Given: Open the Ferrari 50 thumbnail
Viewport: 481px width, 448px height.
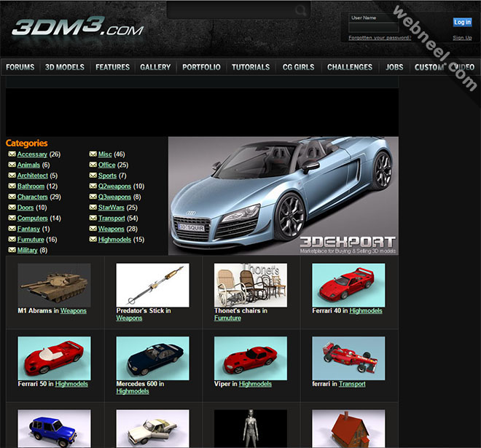Looking at the screenshot, I should click(55, 358).
